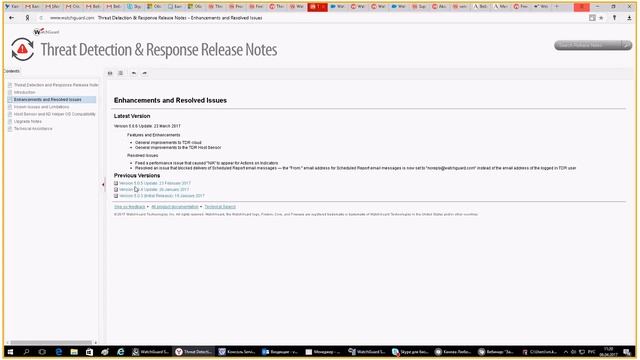Click the print icon in help toolbar

[110, 73]
